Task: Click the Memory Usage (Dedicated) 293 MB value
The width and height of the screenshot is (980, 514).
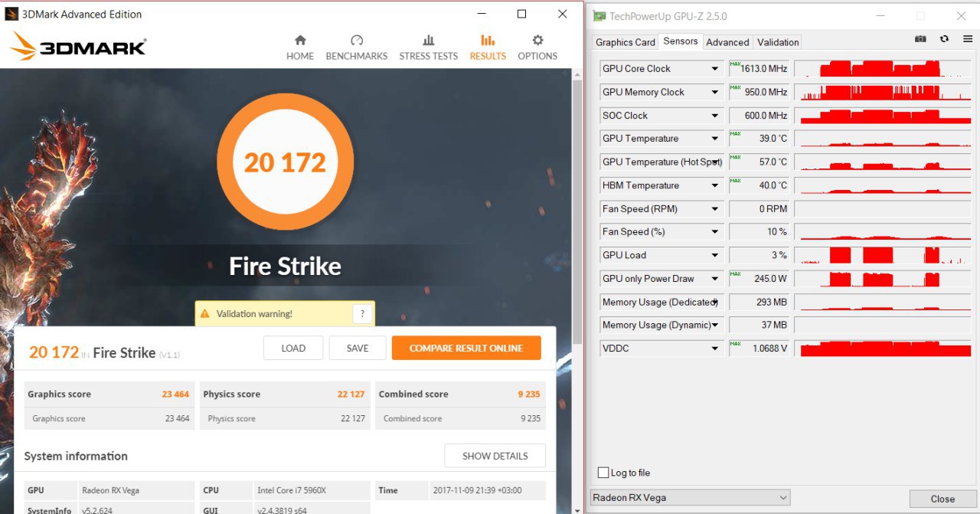Action: point(759,302)
